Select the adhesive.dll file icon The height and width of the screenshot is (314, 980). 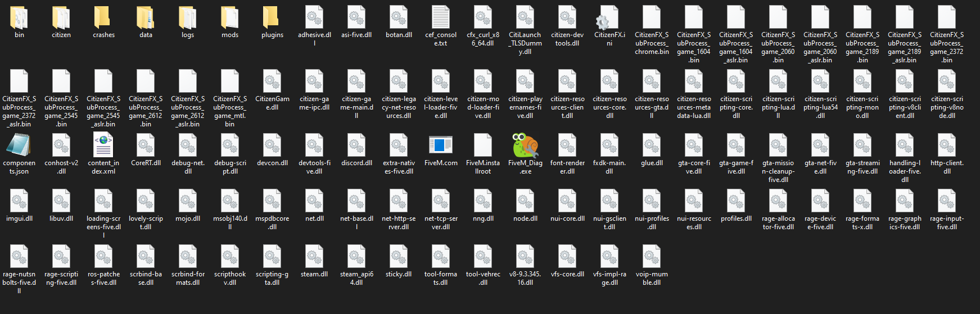(x=314, y=18)
